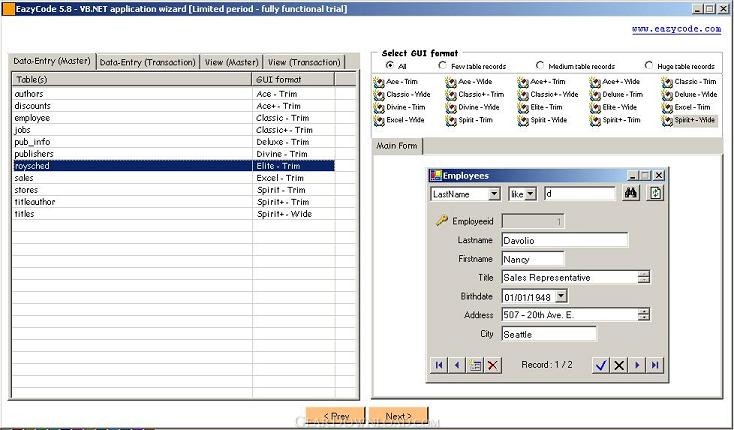Choose the Spirit - Trim format icon
734x430 pixels.
(x=451, y=121)
